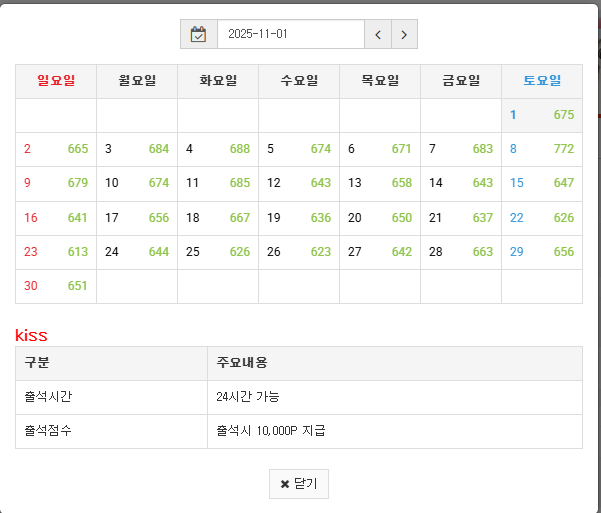Go to previous month with left chevron
This screenshot has width=601, height=513.
(x=377, y=34)
